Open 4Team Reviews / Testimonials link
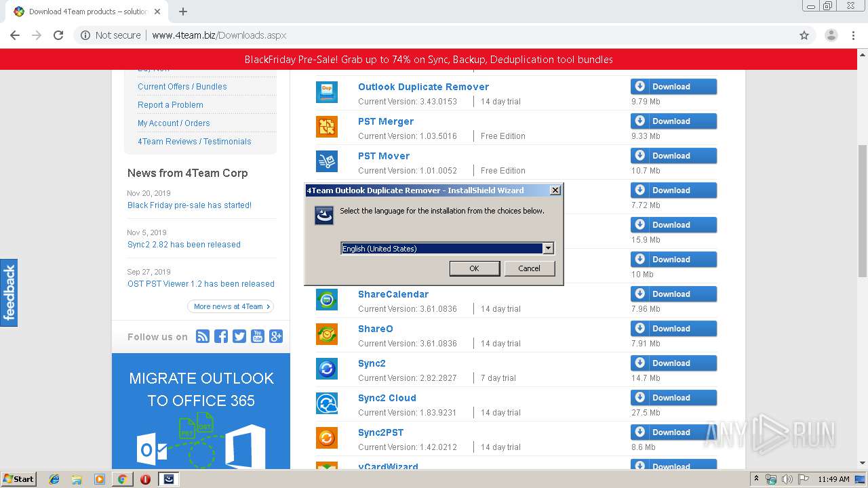The width and height of the screenshot is (868, 488). (x=195, y=142)
